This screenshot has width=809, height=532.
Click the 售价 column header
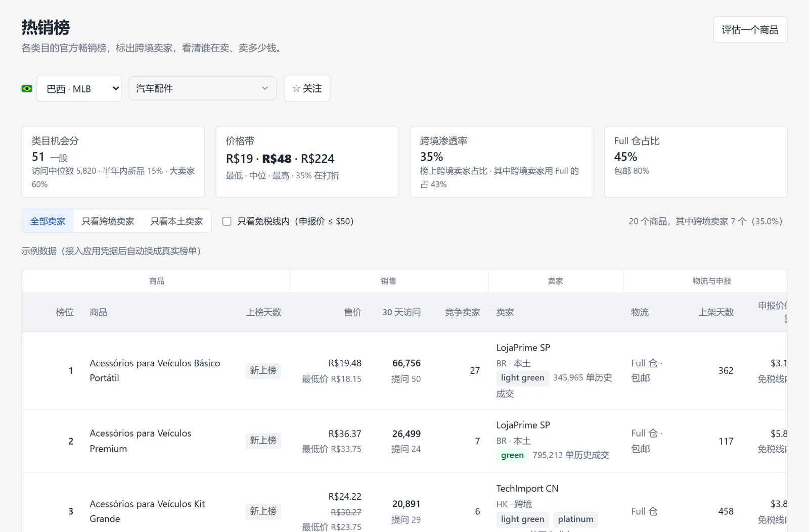352,312
